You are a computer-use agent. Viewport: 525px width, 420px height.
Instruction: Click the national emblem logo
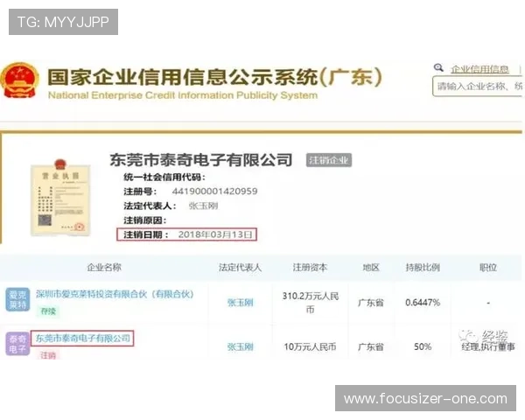pos(19,80)
